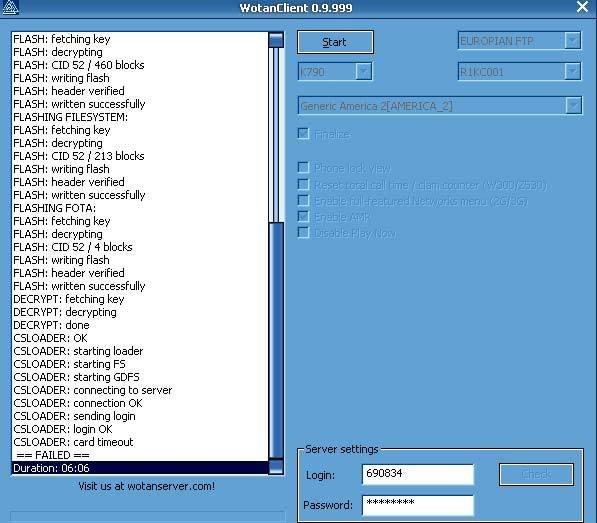Click the WotanClient logo icon in title bar
The height and width of the screenshot is (523, 597).
click(x=10, y=8)
